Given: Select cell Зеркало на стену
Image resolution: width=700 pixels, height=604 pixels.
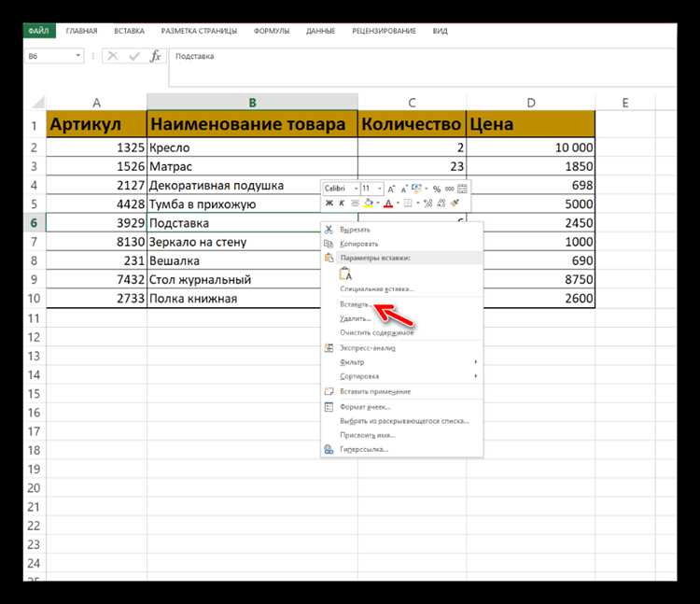Looking at the screenshot, I should point(234,242).
